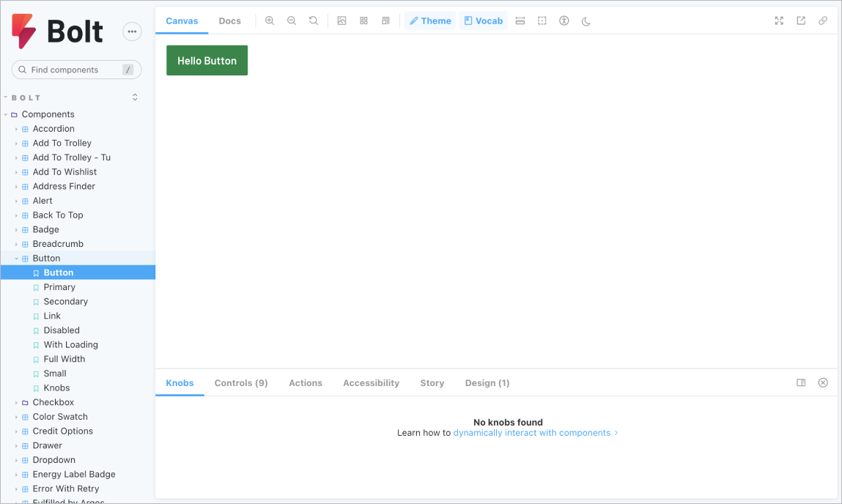Screen dimensions: 842x504
Task: Open the background changer icon
Action: [341, 21]
